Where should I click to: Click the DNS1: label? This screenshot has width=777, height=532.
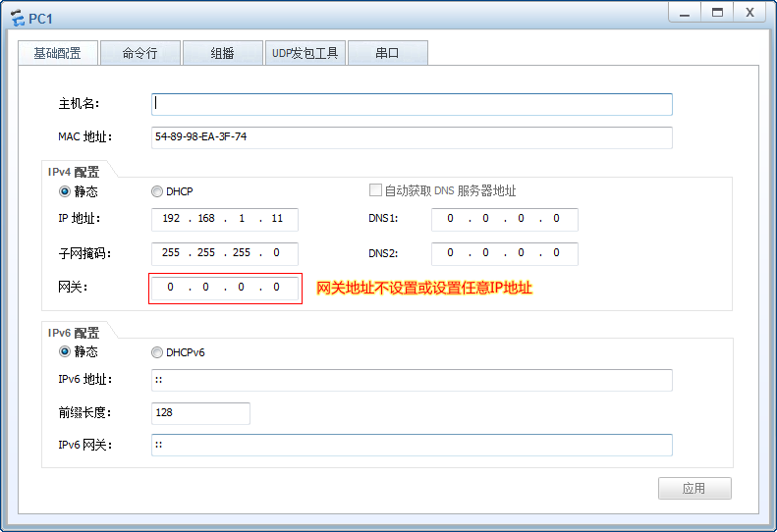[383, 219]
